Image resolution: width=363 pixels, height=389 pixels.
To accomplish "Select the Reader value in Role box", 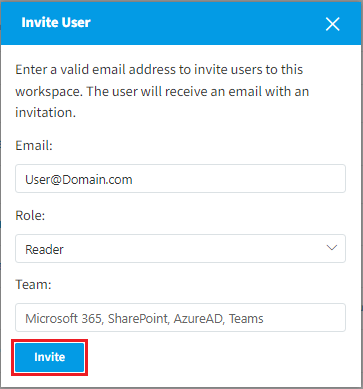I will click(x=44, y=249).
